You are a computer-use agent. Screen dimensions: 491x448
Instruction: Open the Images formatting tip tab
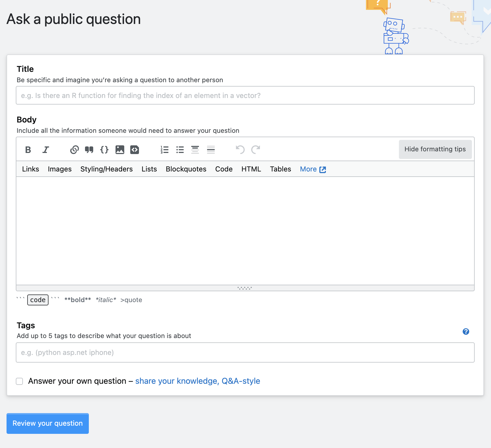tap(60, 169)
